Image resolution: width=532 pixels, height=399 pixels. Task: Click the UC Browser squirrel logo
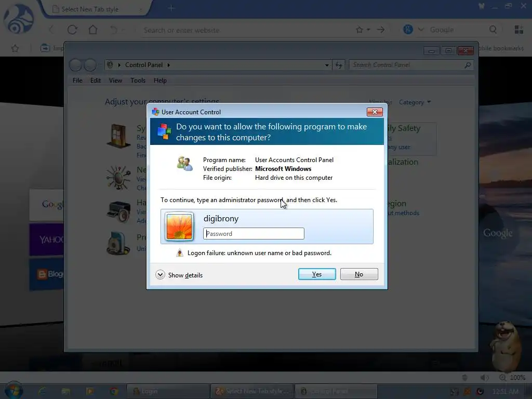point(19,19)
